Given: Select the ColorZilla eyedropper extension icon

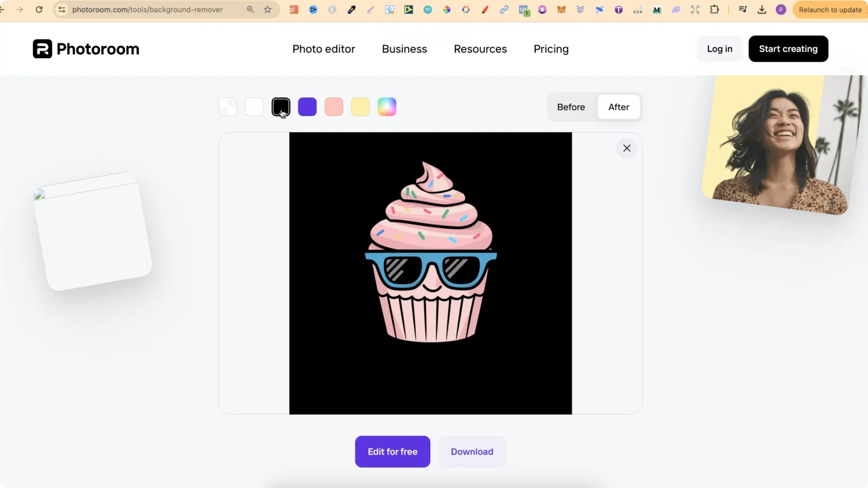Looking at the screenshot, I should (351, 9).
